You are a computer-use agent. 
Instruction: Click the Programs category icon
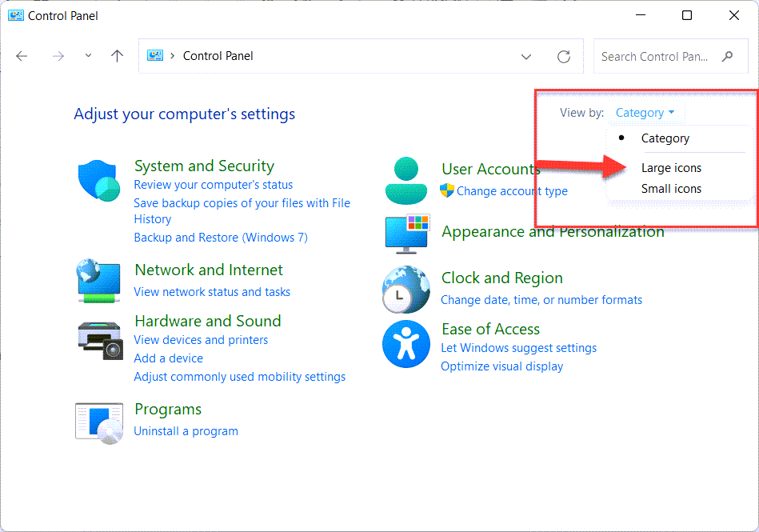coord(99,421)
